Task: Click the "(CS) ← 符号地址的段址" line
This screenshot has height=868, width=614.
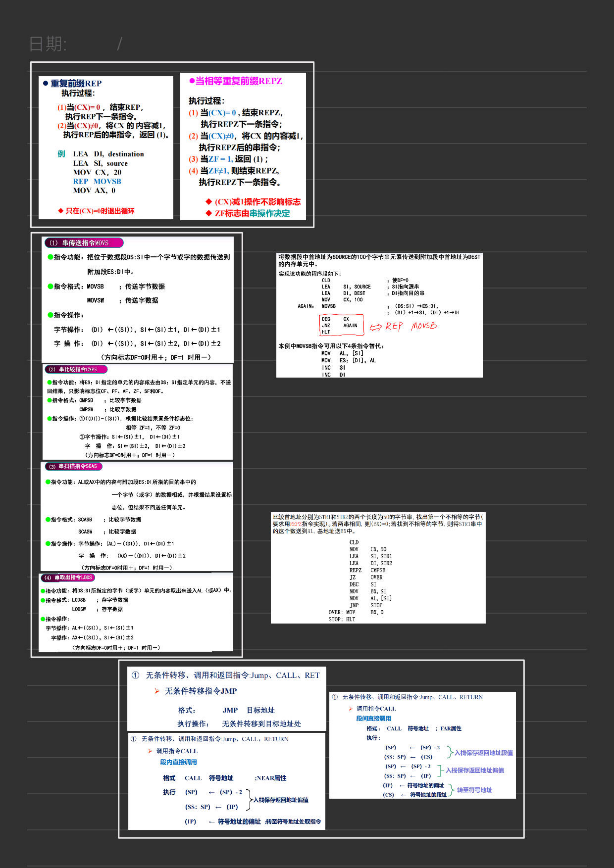Action: click(x=415, y=795)
